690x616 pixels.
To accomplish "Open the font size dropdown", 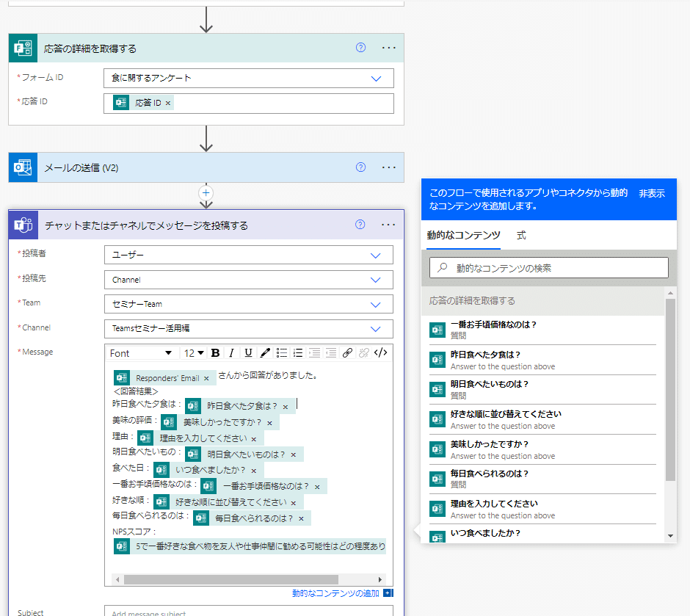I will pyautogui.click(x=192, y=353).
